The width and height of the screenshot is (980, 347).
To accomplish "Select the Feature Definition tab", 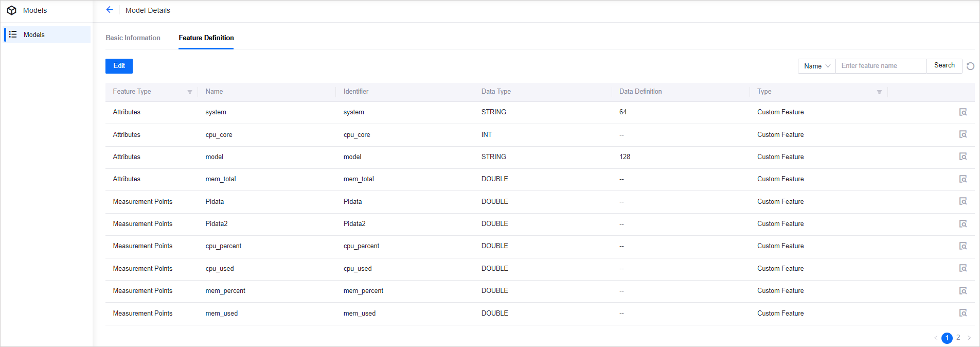I will tap(206, 38).
